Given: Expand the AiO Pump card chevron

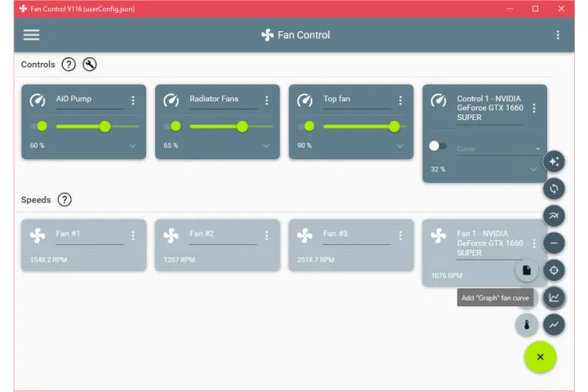Looking at the screenshot, I should tap(132, 145).
